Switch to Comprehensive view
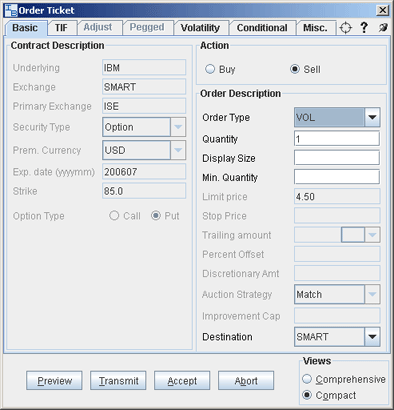Viewport: 394px width, 410px height. (307, 379)
